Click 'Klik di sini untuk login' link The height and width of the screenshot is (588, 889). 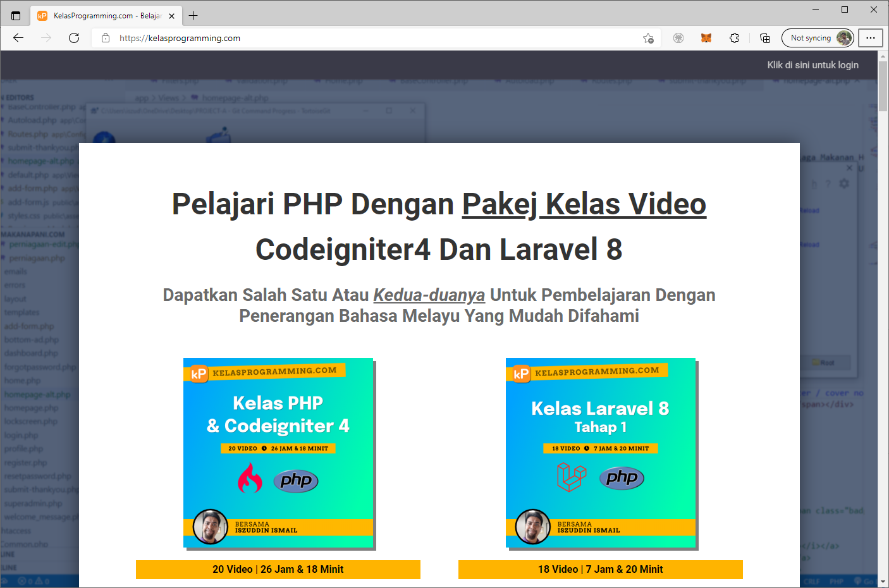(x=812, y=64)
